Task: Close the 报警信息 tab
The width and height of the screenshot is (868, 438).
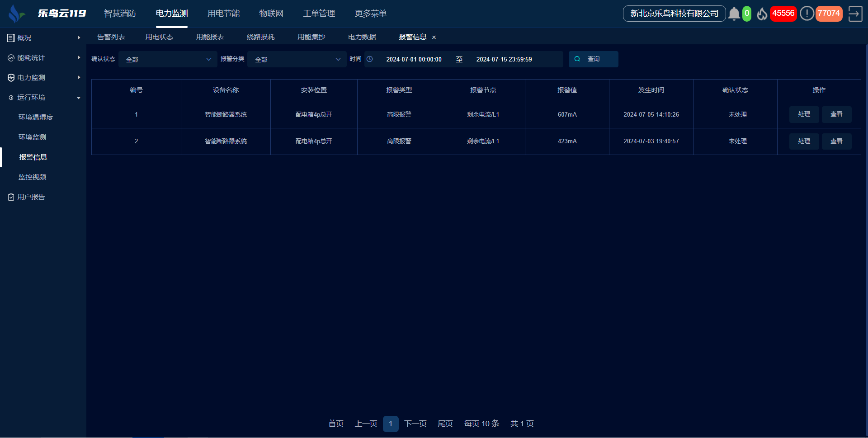Action: (x=434, y=38)
